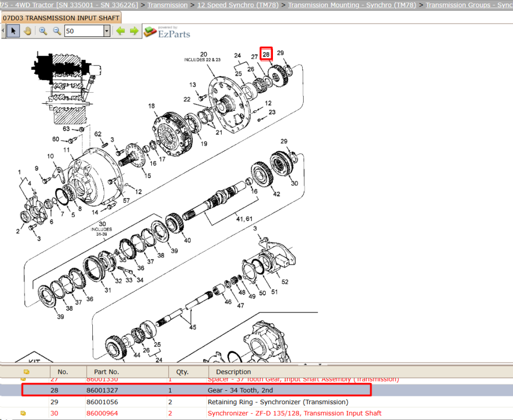513x420 pixels.
Task: Collapse panel using splitter up arrow
Action: pyautogui.click(x=306, y=364)
